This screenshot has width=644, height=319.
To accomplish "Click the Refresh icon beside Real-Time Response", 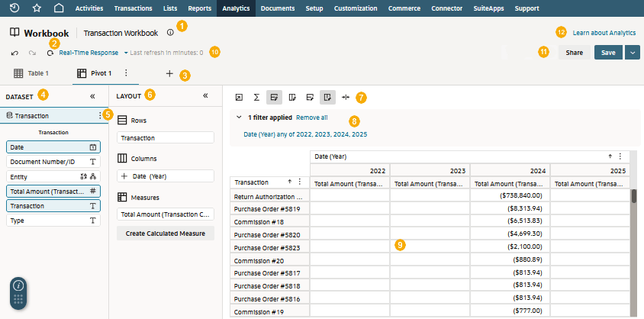I will pyautogui.click(x=50, y=53).
